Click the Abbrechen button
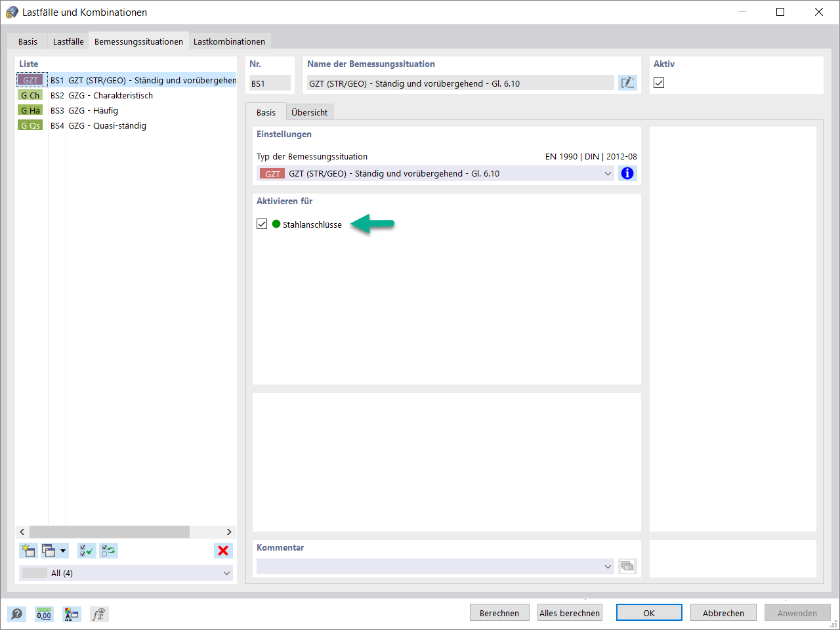The image size is (840, 630). point(723,613)
